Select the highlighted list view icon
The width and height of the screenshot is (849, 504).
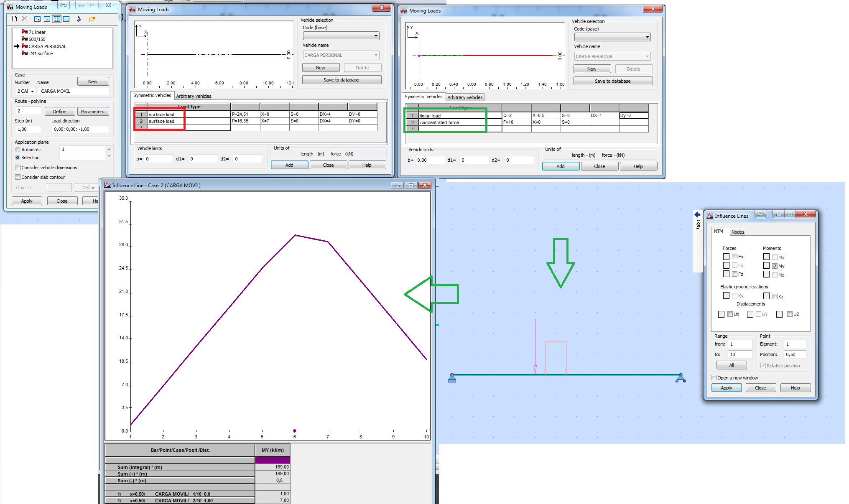coord(56,19)
